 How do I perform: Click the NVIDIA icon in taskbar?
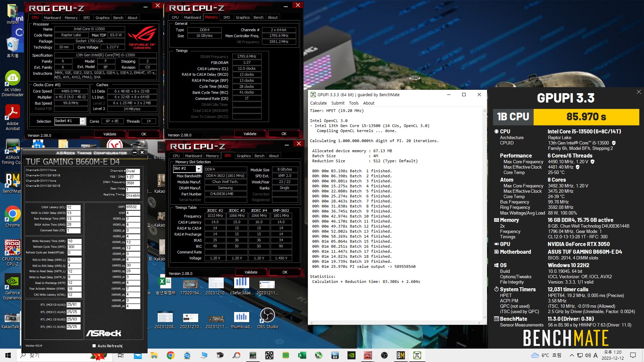tap(352, 355)
